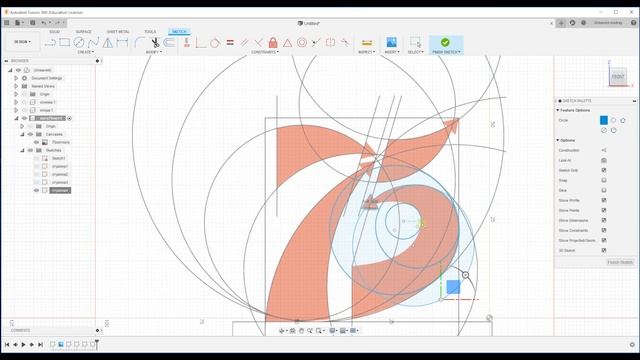The height and width of the screenshot is (360, 640).
Task: Open the File menu in quick access bar
Action: pyautogui.click(x=19, y=23)
